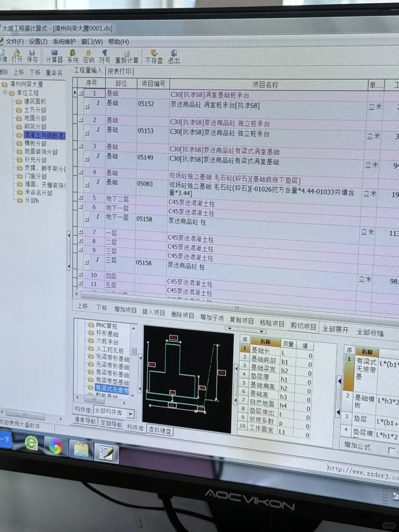The width and height of the screenshot is (399, 532).
Task: Click the 全部展开 button
Action: pos(335,329)
